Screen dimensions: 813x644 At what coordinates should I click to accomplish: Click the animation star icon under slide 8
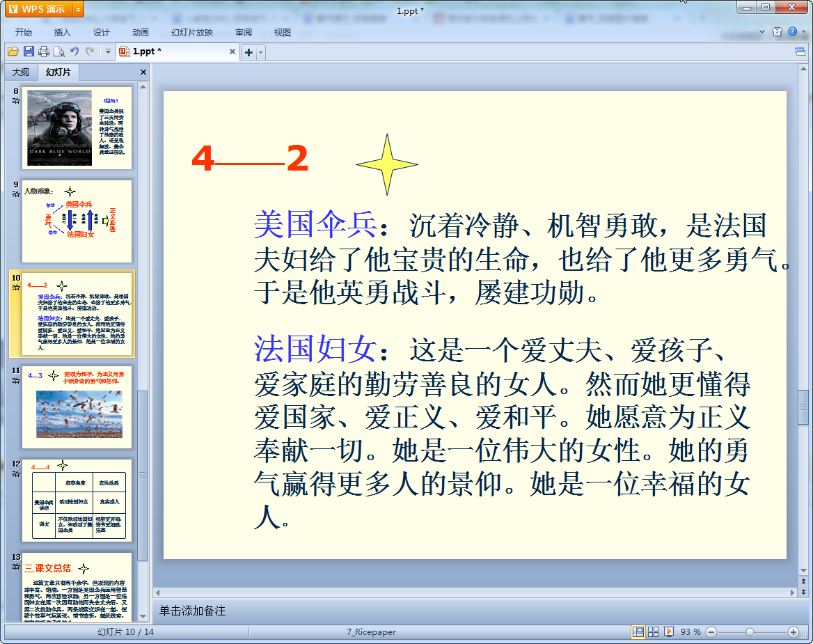click(16, 100)
